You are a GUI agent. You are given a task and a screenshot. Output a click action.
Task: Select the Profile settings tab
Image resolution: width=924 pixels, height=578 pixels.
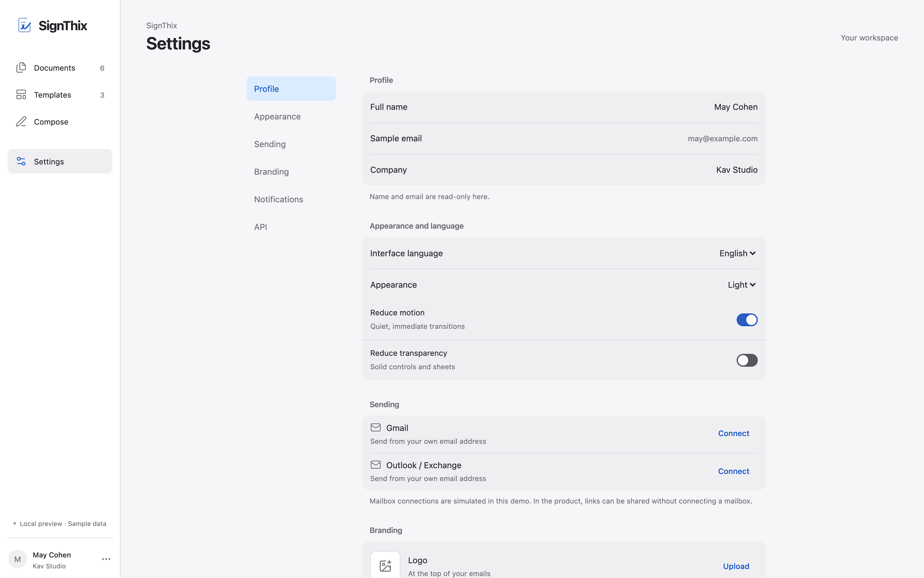(x=291, y=89)
